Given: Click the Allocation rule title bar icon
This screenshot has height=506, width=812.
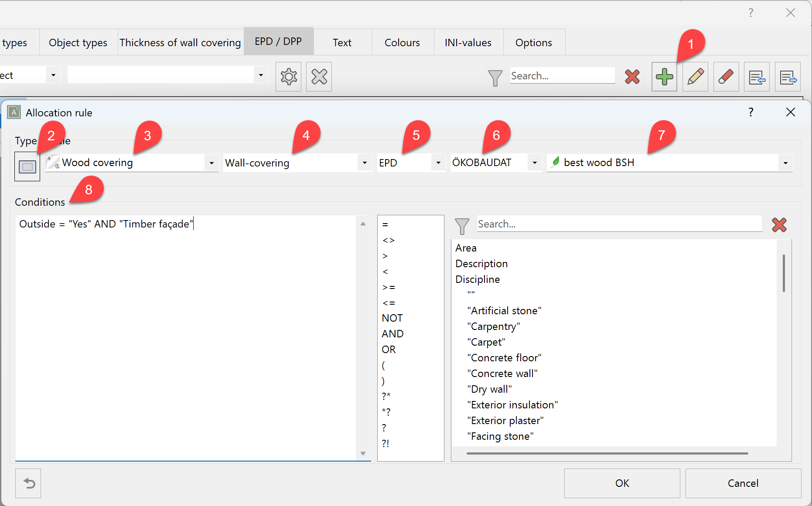Looking at the screenshot, I should point(14,112).
